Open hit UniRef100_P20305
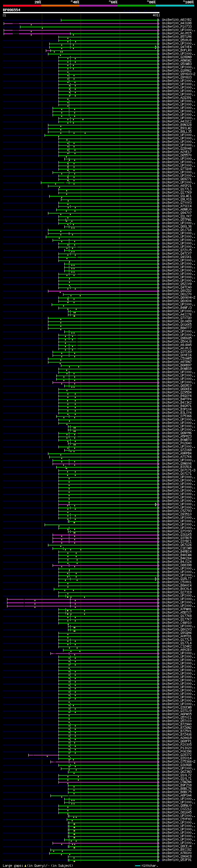Screen dimensions: 197x868 click(x=176, y=744)
